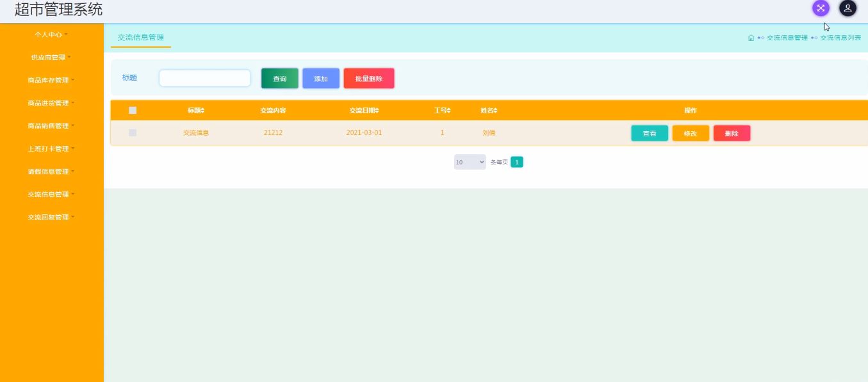Screen dimensions: 868x382
Task: Click the 交流信息 title cell
Action: [x=196, y=133]
